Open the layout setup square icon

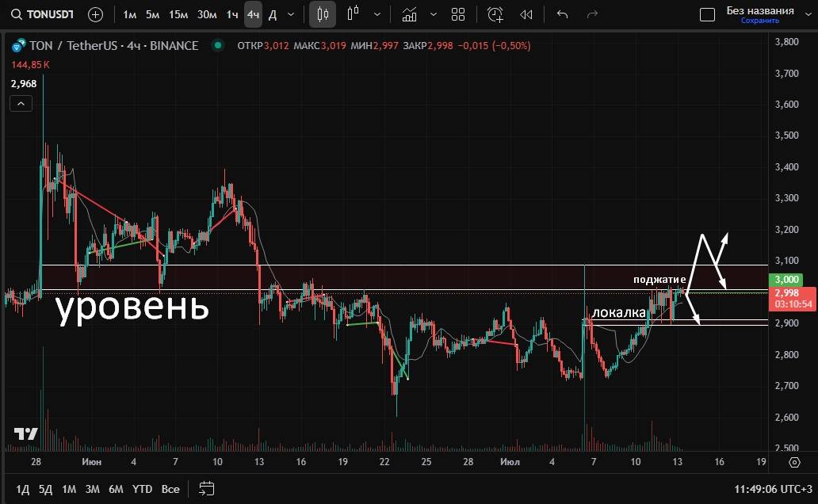(x=707, y=14)
